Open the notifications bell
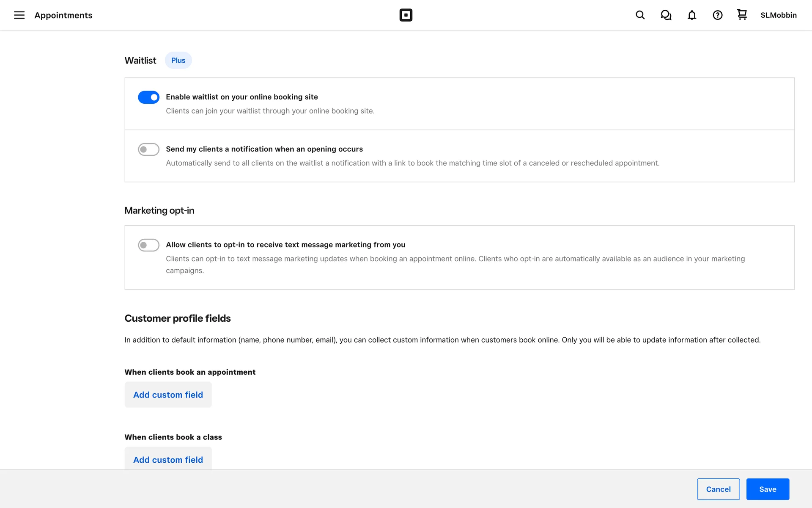812x508 pixels. coord(692,15)
